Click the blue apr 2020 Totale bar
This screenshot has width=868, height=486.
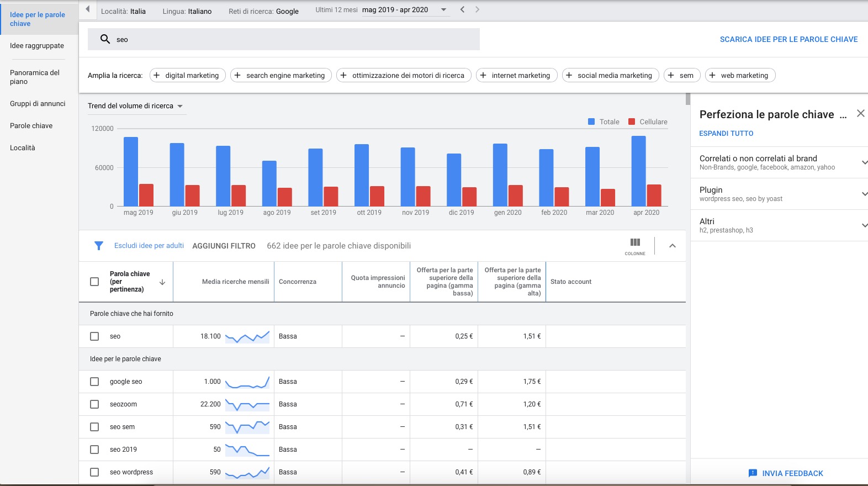coord(638,171)
